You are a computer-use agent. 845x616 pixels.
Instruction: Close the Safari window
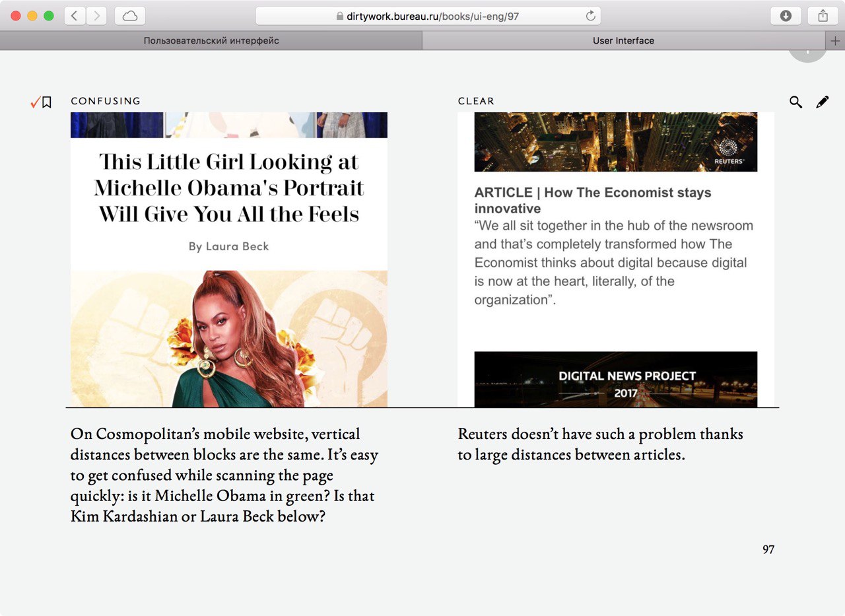(16, 16)
